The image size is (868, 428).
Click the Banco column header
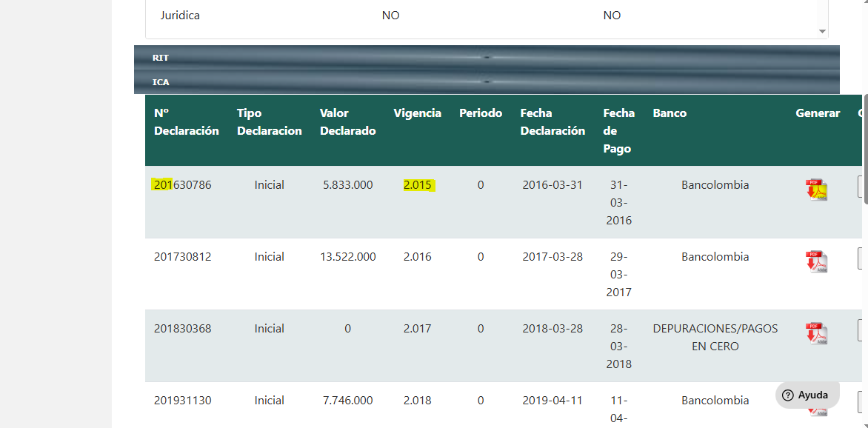point(670,113)
